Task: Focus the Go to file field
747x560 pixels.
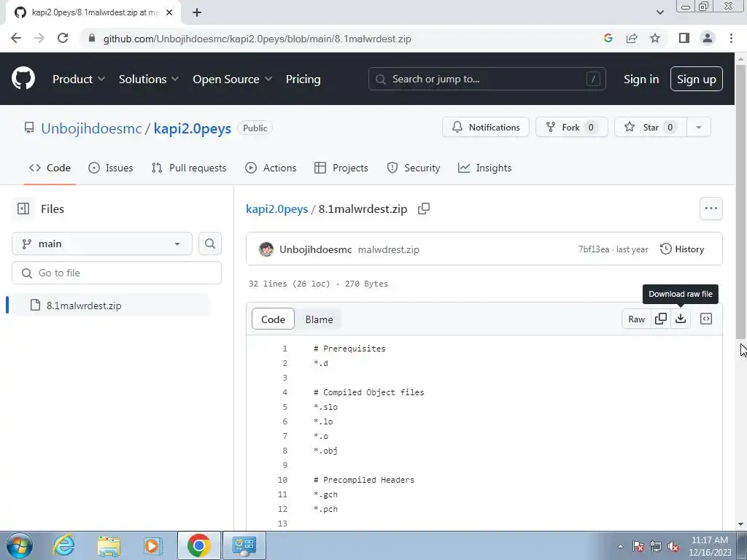Action: (117, 273)
